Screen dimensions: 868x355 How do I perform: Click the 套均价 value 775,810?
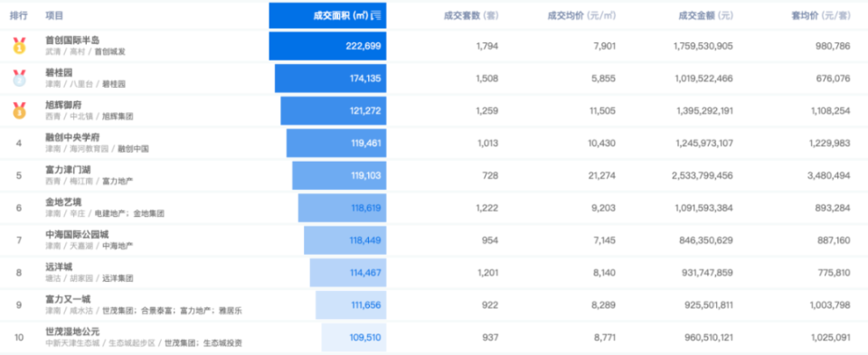click(x=833, y=273)
